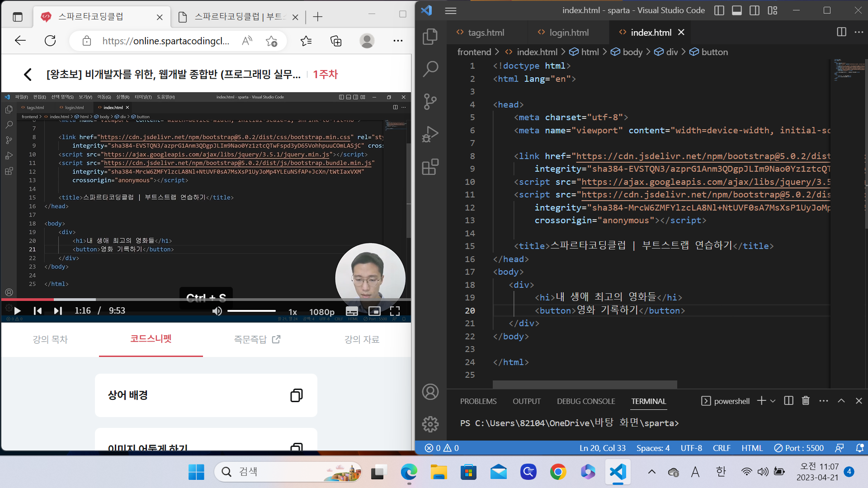Add page to favorites star in Edge
The width and height of the screenshot is (868, 488).
(x=271, y=41)
